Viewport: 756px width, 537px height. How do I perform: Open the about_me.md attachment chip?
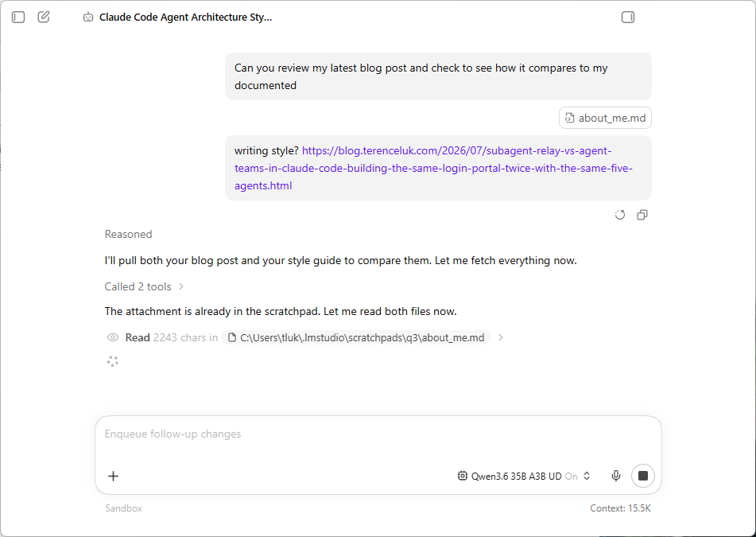coord(605,118)
